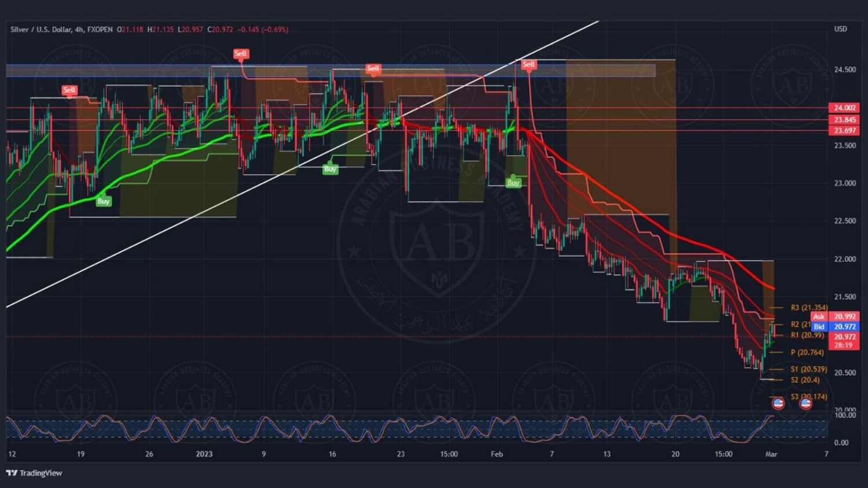Open the TradingView logo link

click(x=34, y=473)
